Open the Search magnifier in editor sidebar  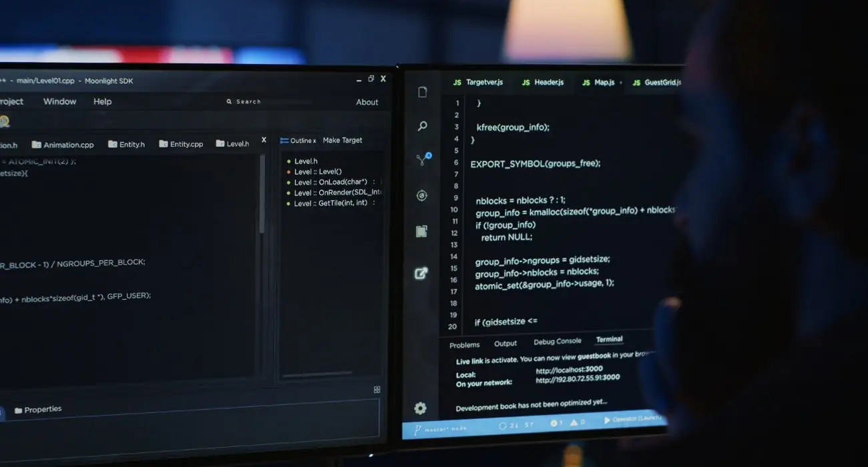click(422, 125)
